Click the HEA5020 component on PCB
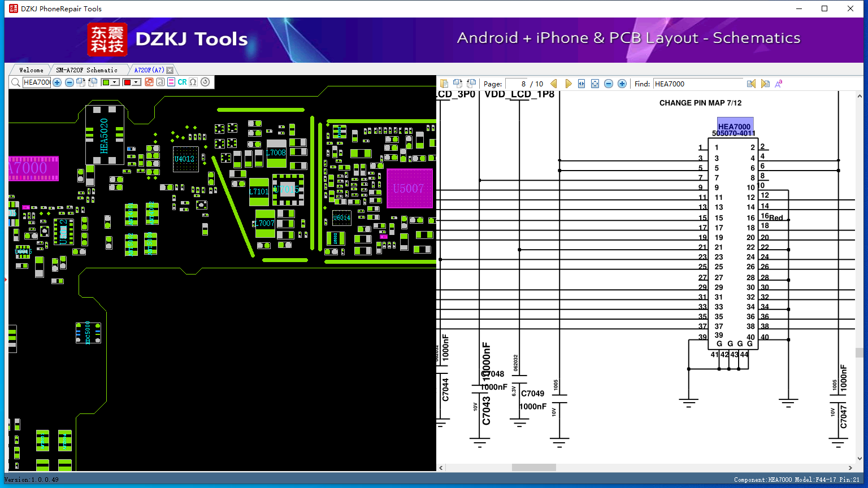This screenshot has height=488, width=868. [105, 136]
